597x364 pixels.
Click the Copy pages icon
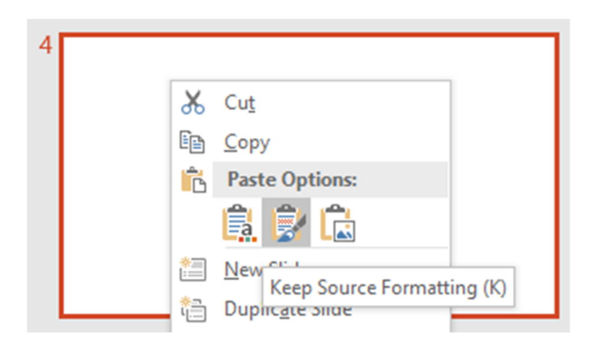[193, 140]
